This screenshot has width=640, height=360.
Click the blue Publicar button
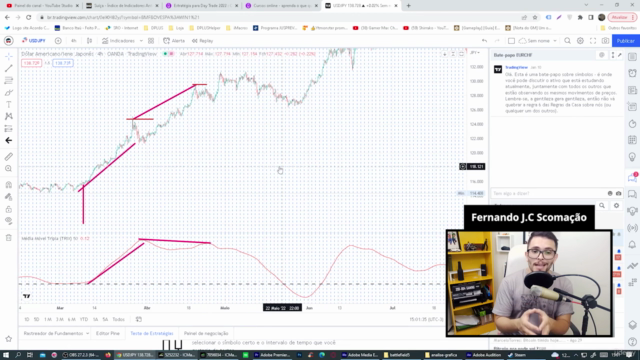[625, 41]
